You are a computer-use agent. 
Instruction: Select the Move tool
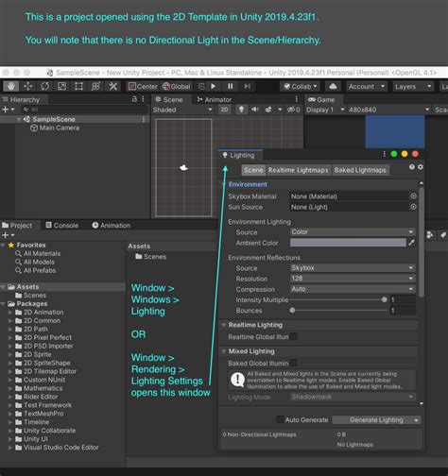28,86
